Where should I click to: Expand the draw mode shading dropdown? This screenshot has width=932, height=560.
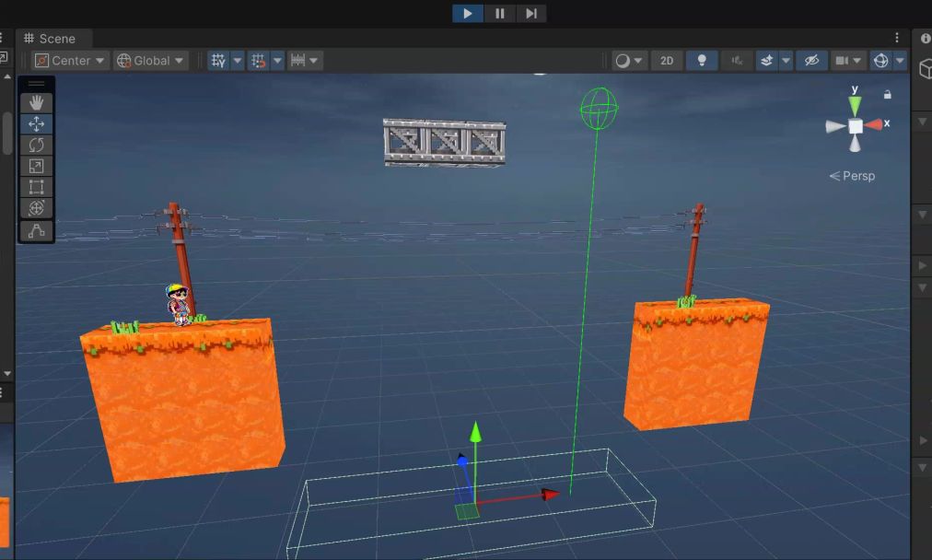(630, 61)
